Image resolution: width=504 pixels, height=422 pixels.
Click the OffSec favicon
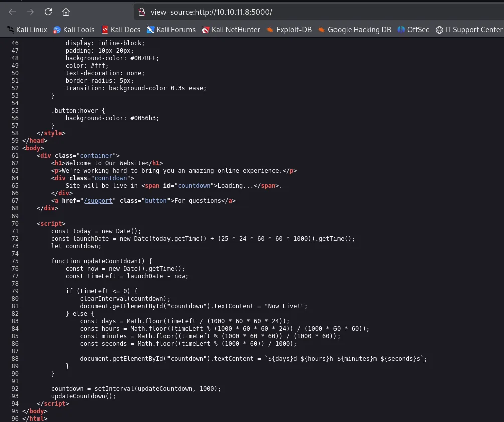pyautogui.click(x=401, y=30)
